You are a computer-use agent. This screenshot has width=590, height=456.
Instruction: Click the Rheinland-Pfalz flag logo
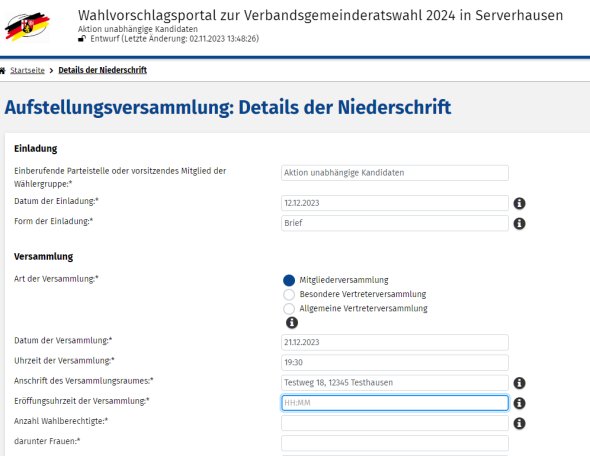(27, 26)
